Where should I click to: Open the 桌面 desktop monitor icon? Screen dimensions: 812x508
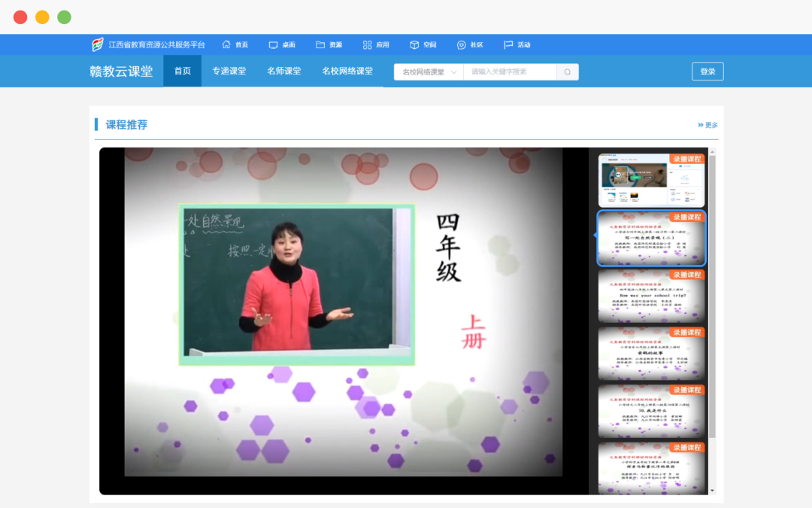(x=273, y=44)
